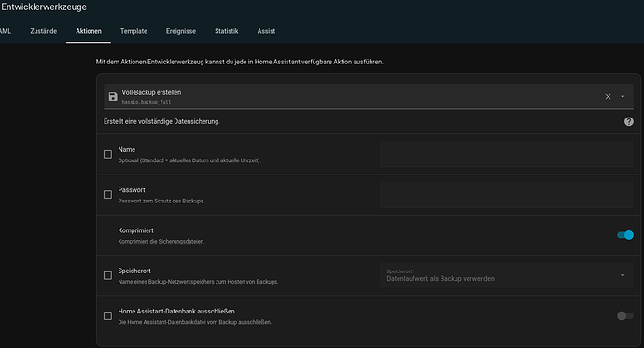Click description Komprimiert die Sicherungsdateien.

click(x=161, y=242)
